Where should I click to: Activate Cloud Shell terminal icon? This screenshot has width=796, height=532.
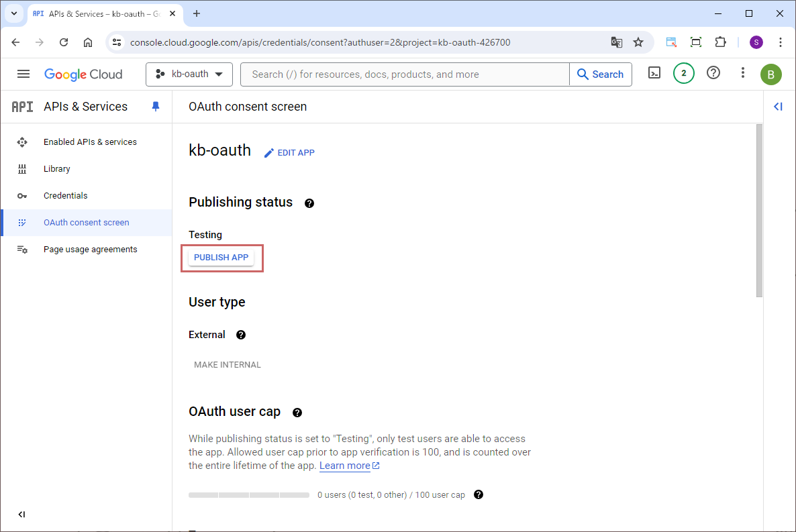pos(654,73)
